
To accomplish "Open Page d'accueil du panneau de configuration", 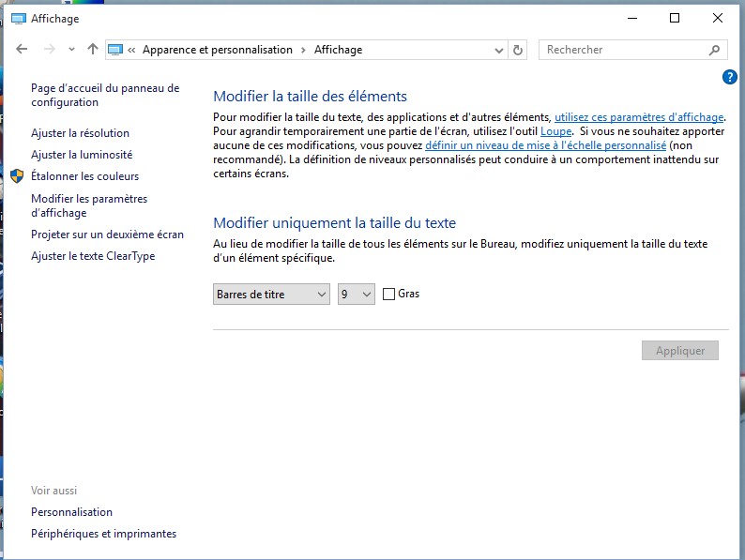I will point(104,95).
